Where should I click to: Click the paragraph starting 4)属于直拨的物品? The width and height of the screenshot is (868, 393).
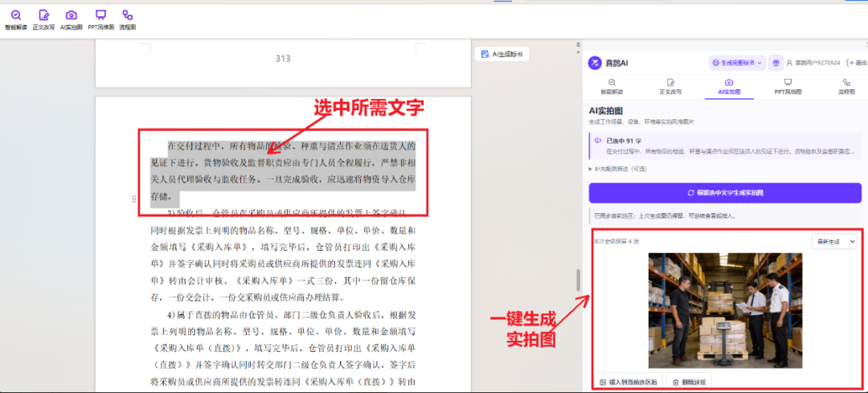(x=283, y=348)
